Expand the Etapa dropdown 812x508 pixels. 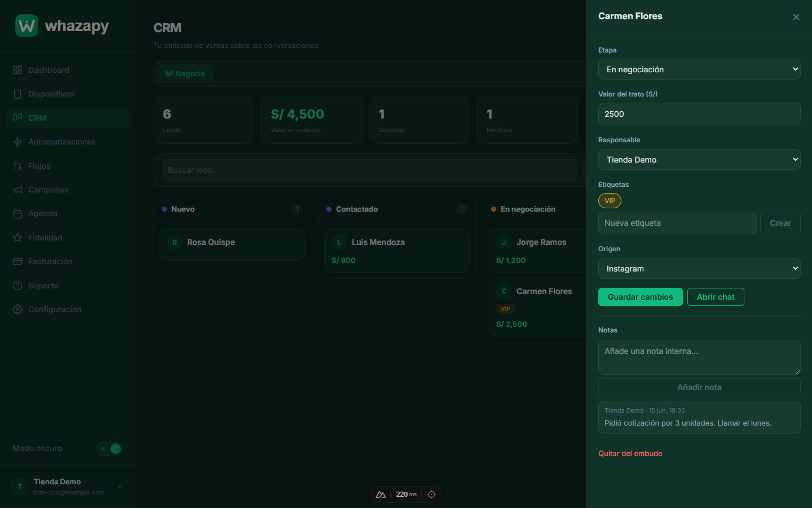point(699,69)
